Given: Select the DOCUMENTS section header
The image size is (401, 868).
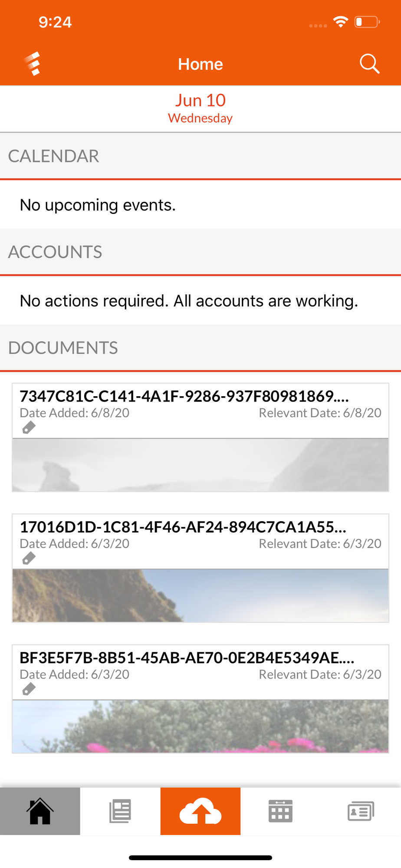Looking at the screenshot, I should [63, 348].
